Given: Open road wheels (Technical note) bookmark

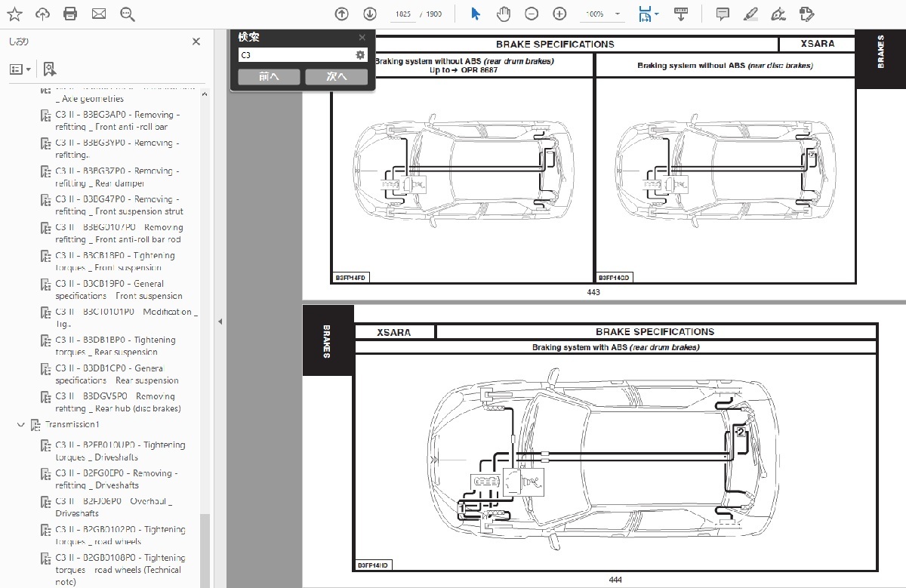Looking at the screenshot, I should click(120, 570).
